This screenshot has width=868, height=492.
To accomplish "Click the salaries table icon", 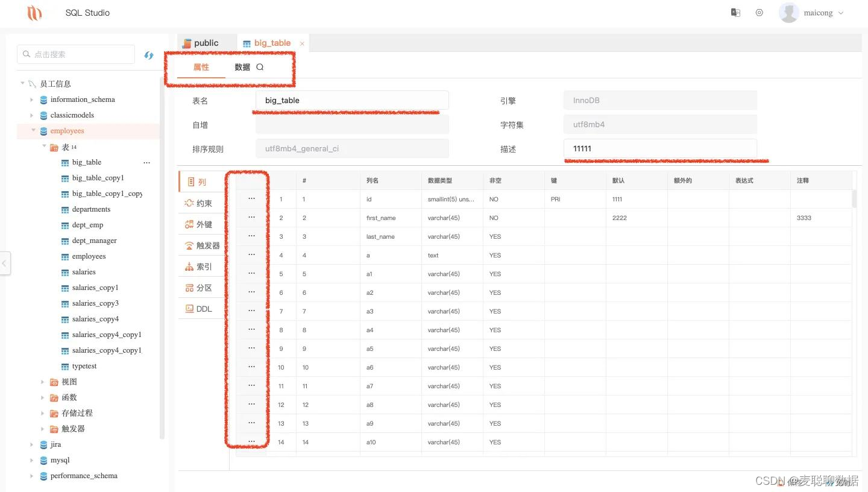I will [x=65, y=272].
